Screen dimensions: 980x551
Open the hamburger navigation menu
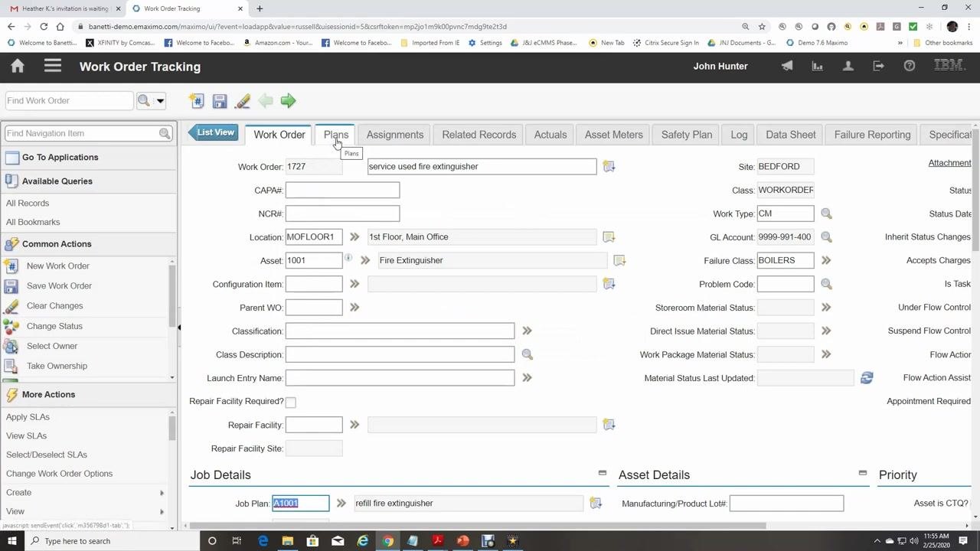tap(52, 66)
